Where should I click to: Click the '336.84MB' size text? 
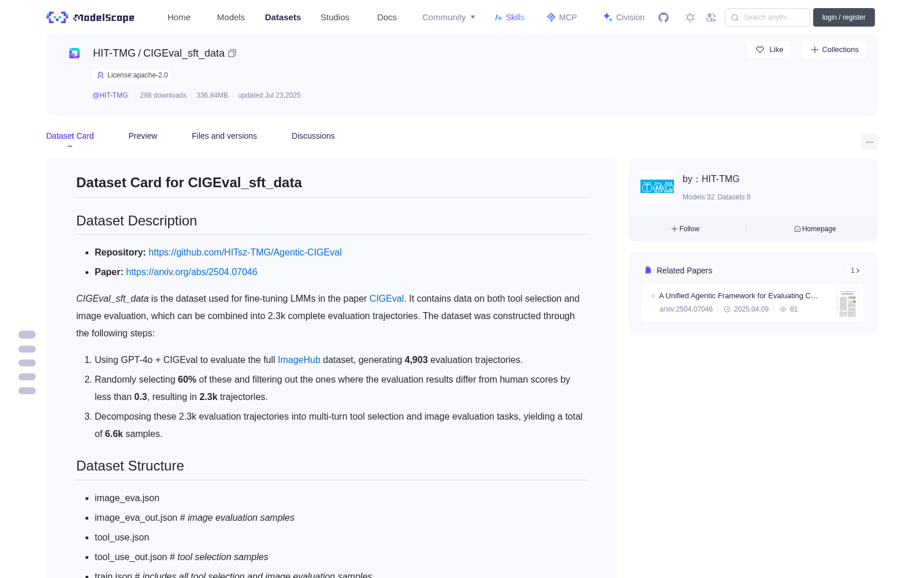[212, 95]
